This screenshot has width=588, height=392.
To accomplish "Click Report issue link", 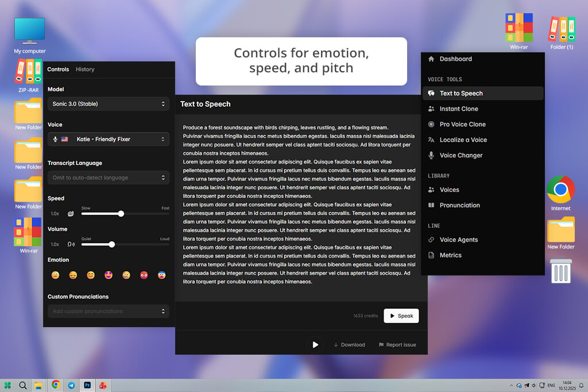I will pyautogui.click(x=397, y=345).
